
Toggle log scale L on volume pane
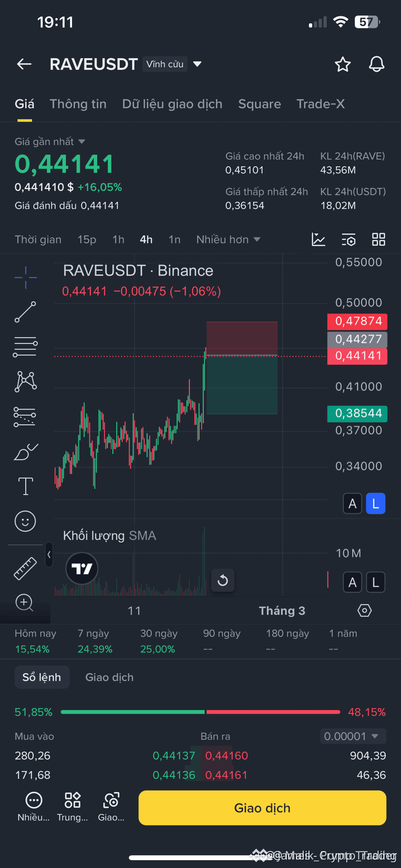375,582
